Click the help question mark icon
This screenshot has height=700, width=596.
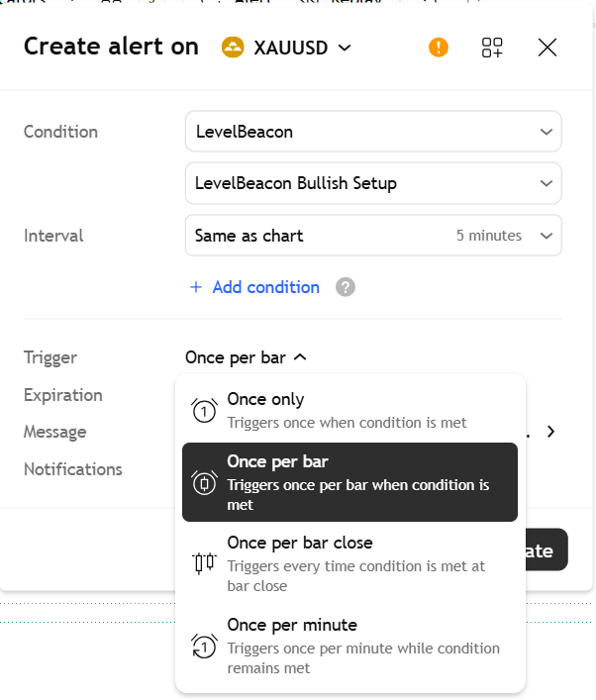(346, 287)
